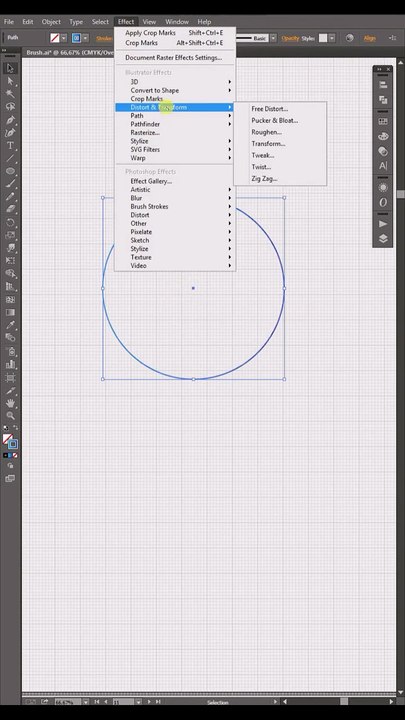Screen dimensions: 405x720
Task: Expand the Convert to Shape submenu
Action: pyautogui.click(x=175, y=90)
